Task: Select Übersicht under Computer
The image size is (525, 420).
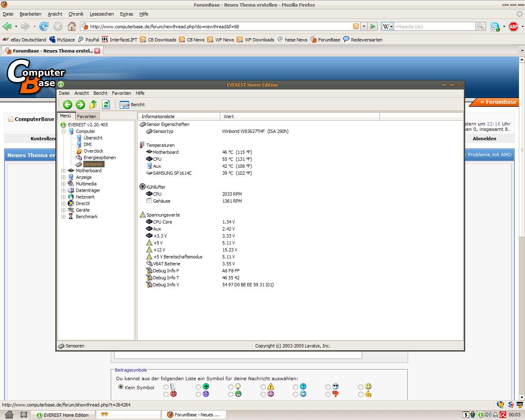Action: tap(93, 138)
